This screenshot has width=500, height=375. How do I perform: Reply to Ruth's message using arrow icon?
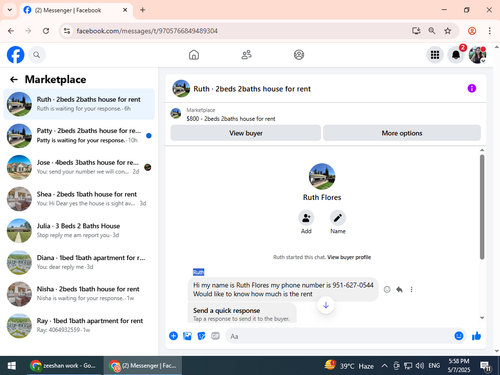399,289
